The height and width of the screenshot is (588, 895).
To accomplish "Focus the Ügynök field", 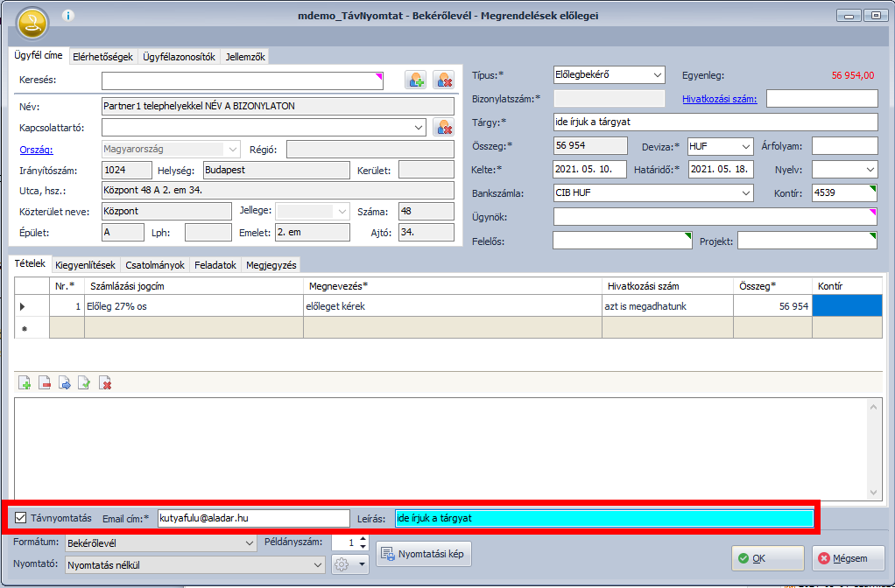I will coord(715,217).
